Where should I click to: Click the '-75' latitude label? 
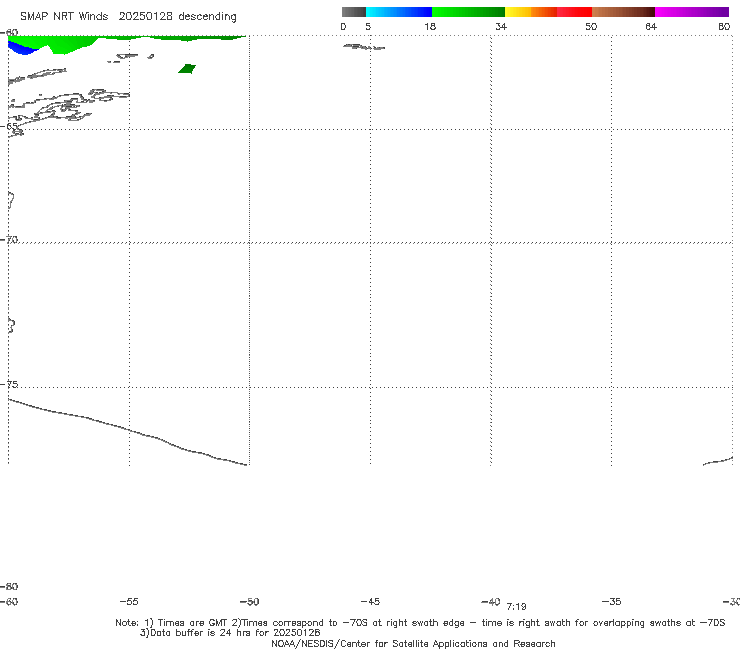pos(9,384)
